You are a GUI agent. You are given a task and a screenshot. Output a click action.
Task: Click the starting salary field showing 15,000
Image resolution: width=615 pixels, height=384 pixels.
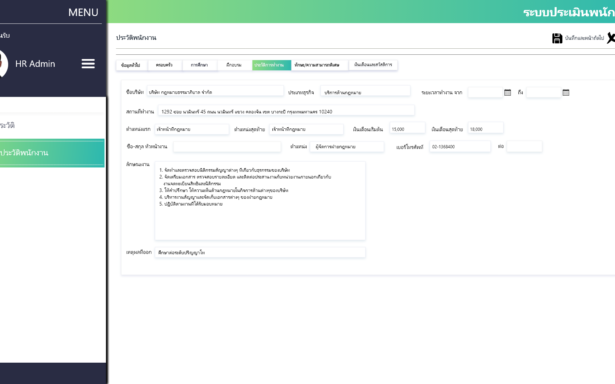pyautogui.click(x=407, y=129)
